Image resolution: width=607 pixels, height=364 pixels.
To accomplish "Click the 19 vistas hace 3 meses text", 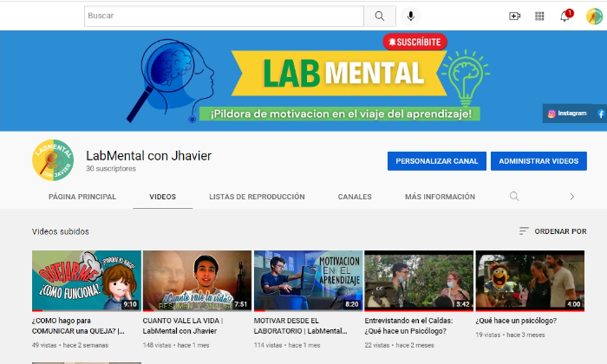I will tap(510, 335).
